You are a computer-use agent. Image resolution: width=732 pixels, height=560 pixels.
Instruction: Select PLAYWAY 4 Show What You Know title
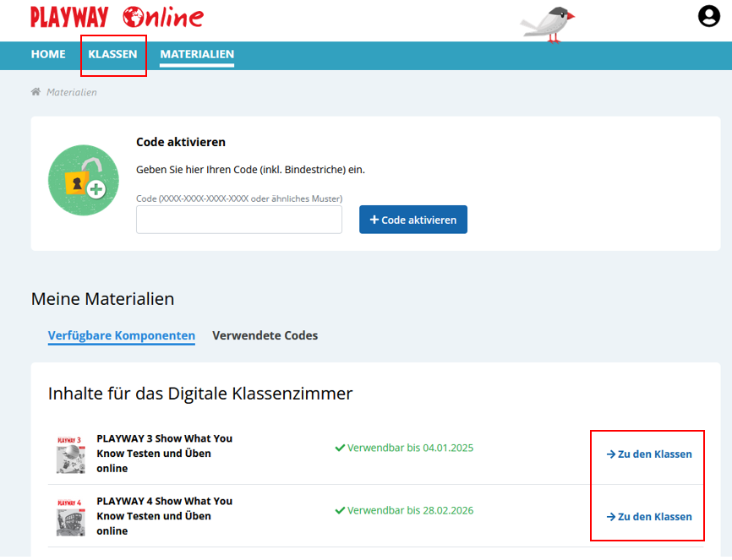(x=164, y=516)
